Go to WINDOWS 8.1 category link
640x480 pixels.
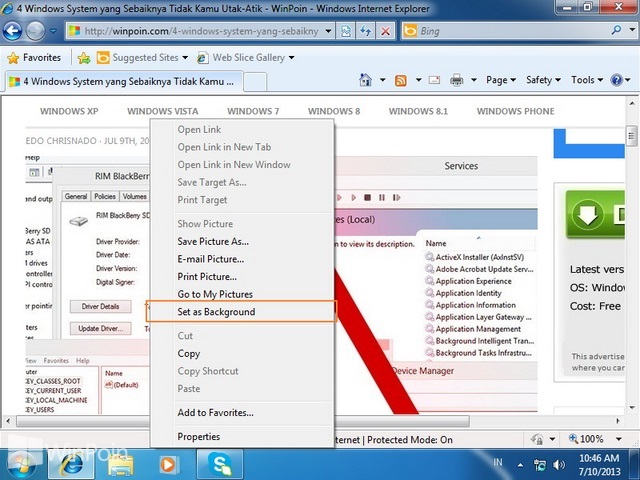418,111
